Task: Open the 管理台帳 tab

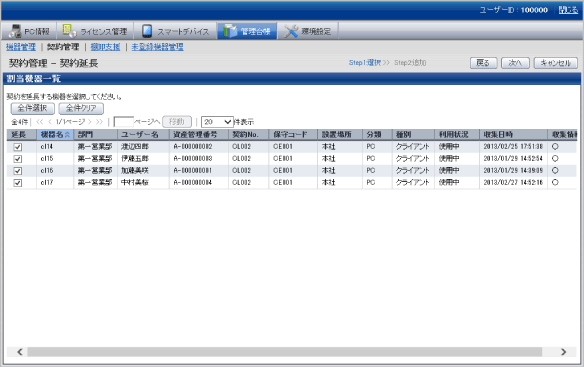Action: click(x=247, y=31)
